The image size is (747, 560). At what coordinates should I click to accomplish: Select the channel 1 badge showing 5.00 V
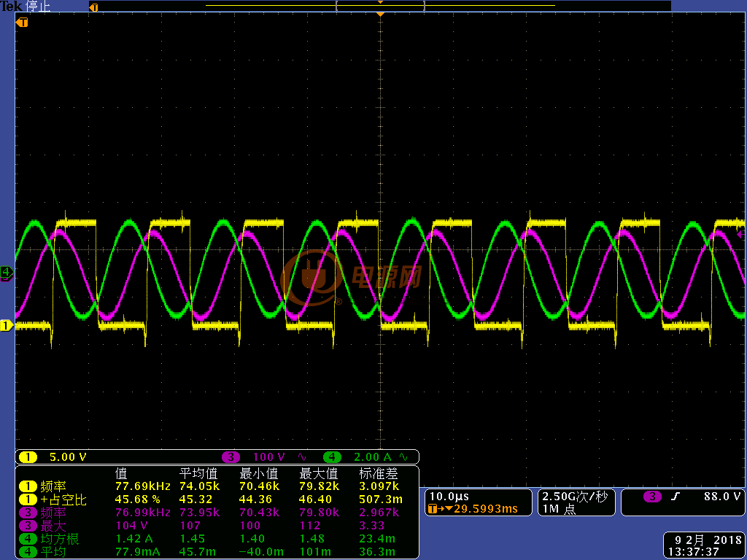tap(53, 457)
